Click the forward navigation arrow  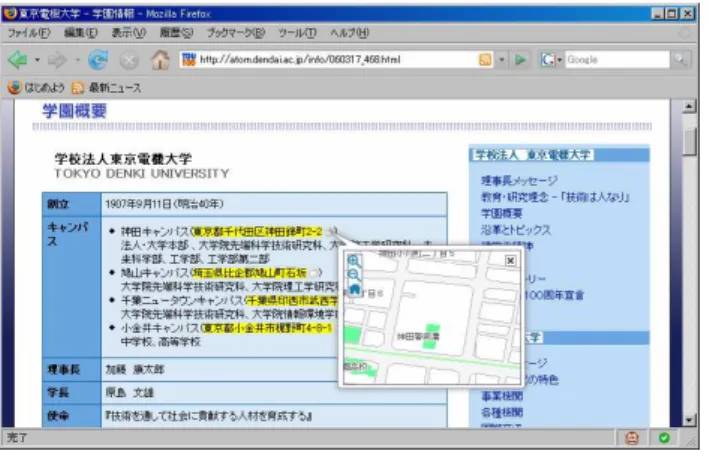tap(57, 60)
